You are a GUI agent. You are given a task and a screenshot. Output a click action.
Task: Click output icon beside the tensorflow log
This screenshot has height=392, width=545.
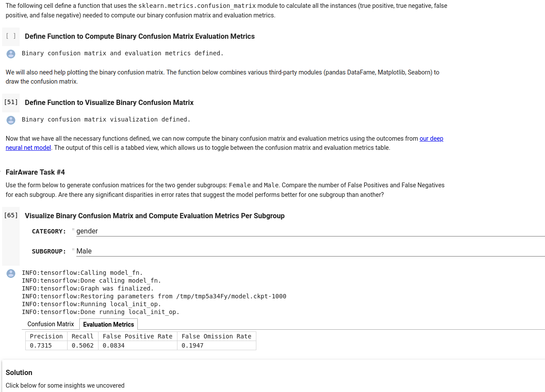(11, 274)
